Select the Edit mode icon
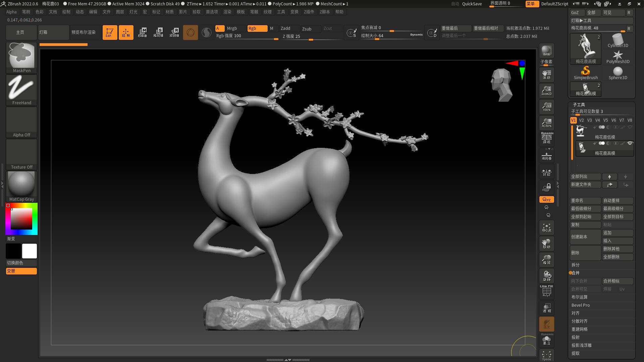Screen dimensions: 644x362 [110, 32]
